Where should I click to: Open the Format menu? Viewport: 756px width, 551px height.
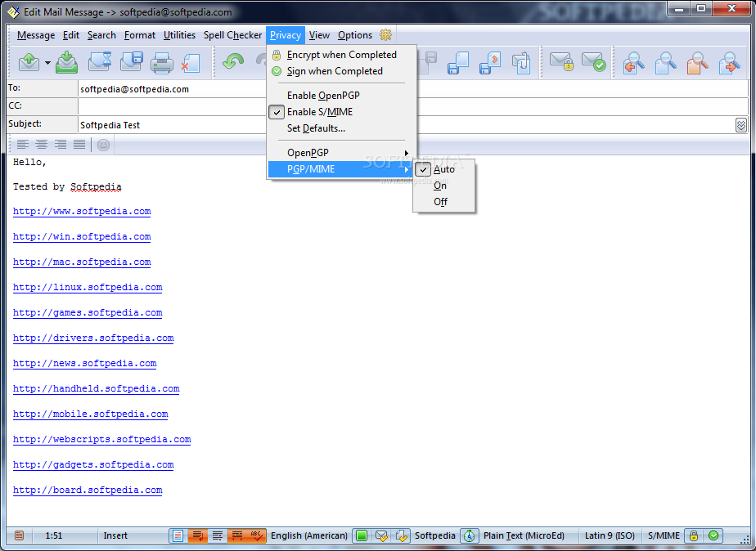(140, 35)
